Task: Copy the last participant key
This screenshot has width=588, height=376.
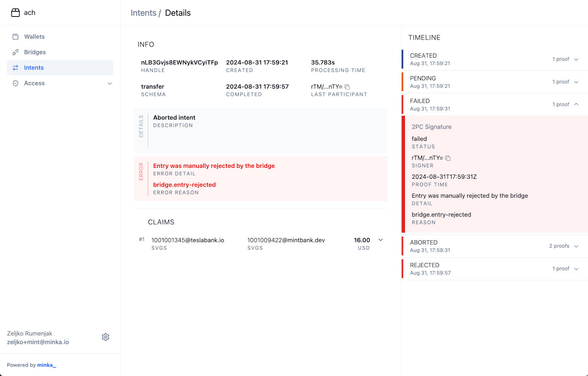Action: tap(347, 87)
